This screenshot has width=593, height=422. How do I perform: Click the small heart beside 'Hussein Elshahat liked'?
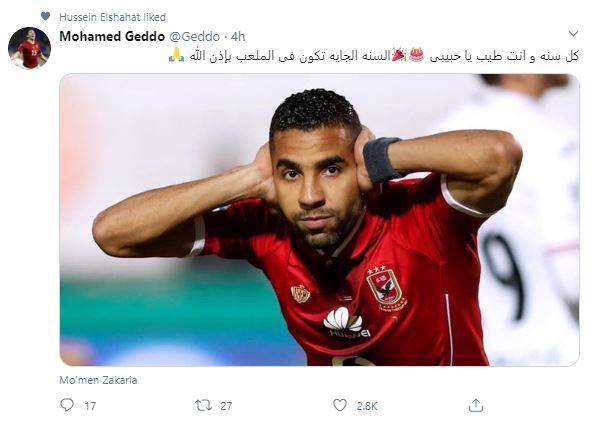45,16
